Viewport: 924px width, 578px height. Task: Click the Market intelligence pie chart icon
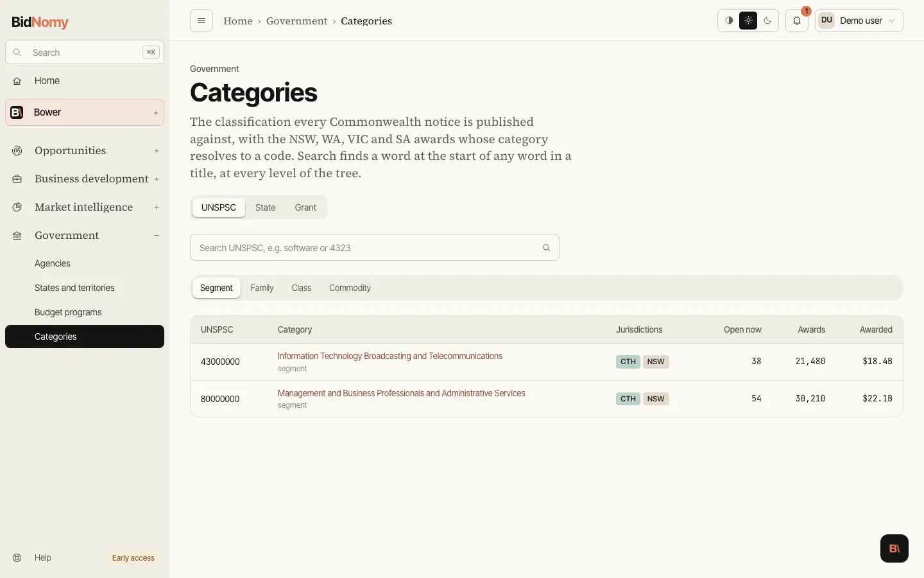tap(17, 207)
